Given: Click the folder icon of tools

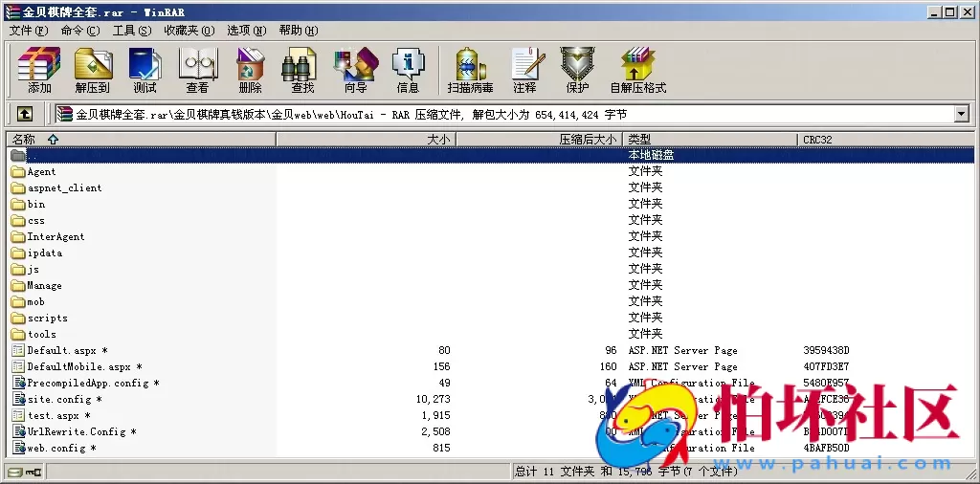Looking at the screenshot, I should click(18, 334).
